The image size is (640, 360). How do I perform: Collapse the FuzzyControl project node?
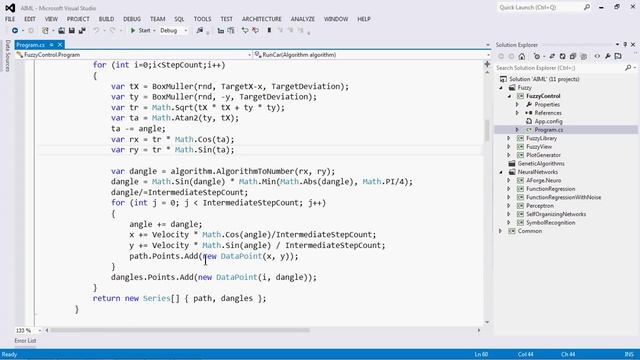[x=509, y=96]
